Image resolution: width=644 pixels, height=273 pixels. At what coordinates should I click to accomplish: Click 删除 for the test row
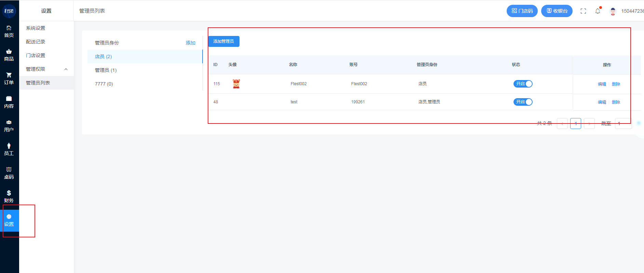point(616,102)
